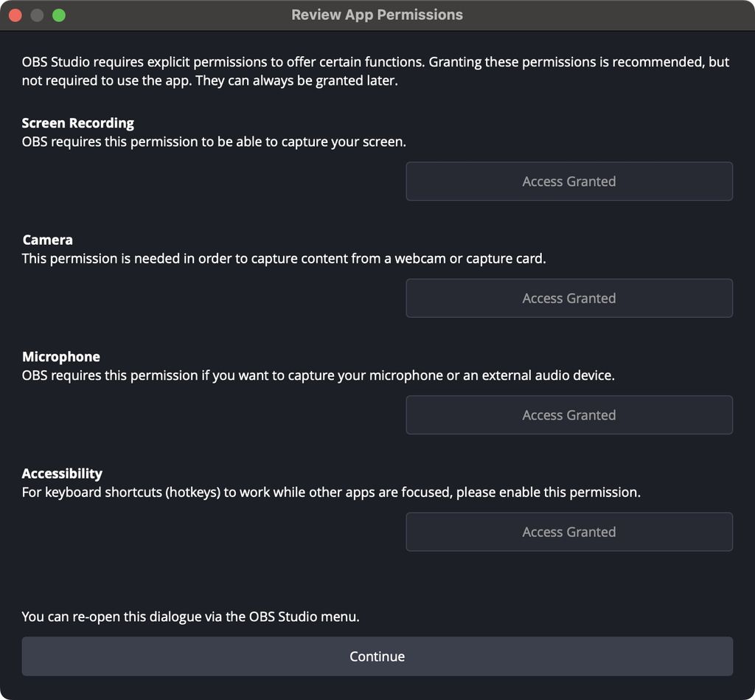Click the Microphone section heading
This screenshot has width=755, height=700.
61,357
